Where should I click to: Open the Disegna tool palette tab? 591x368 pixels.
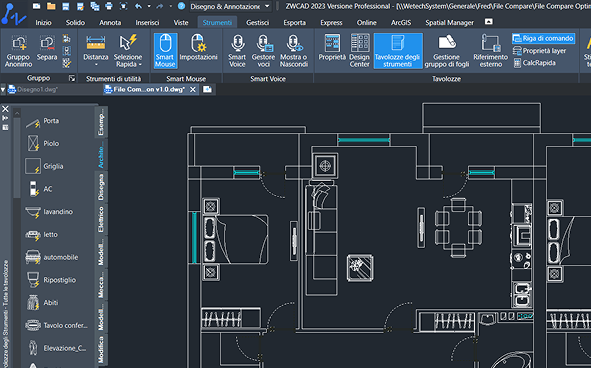click(x=101, y=187)
